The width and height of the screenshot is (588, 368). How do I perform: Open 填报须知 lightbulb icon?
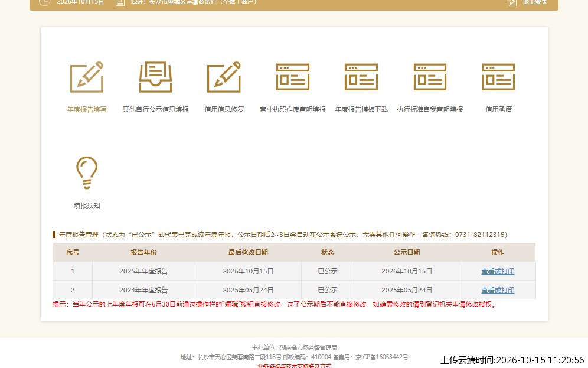pyautogui.click(x=87, y=172)
